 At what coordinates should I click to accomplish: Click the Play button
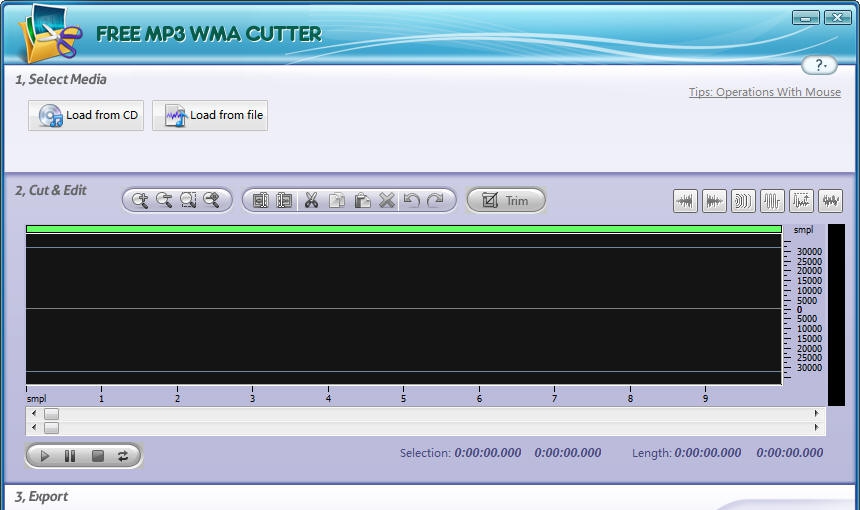pyautogui.click(x=45, y=456)
